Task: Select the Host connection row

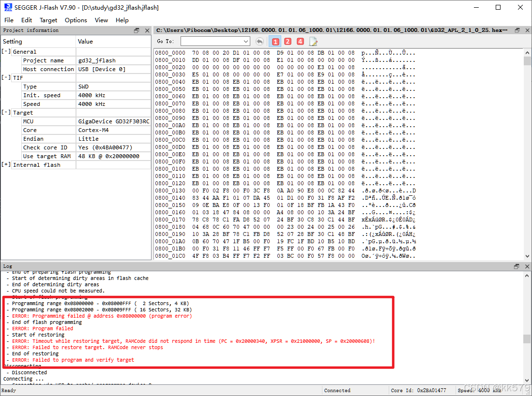Action: pyautogui.click(x=86, y=69)
